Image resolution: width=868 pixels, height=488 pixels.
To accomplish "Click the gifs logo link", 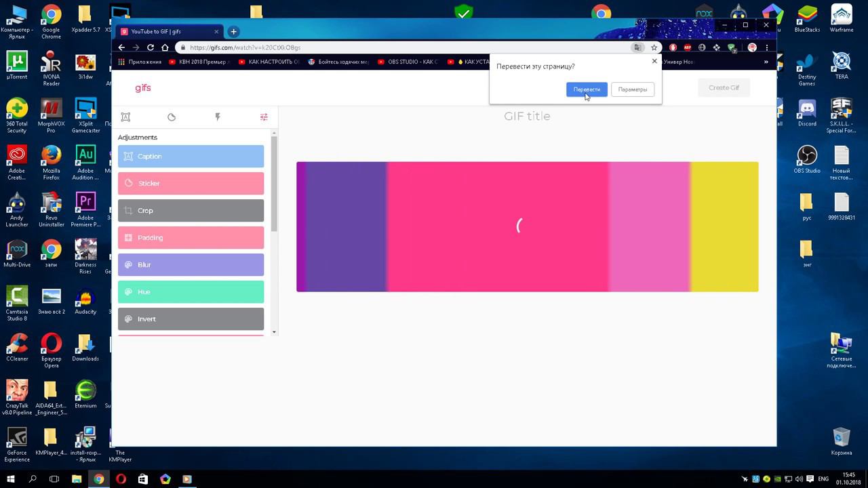I will pyautogui.click(x=143, y=88).
